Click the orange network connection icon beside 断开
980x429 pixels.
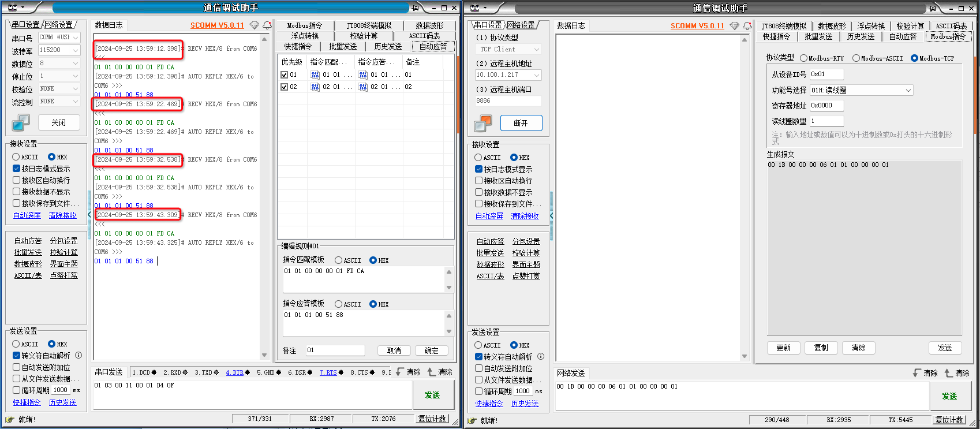point(483,123)
